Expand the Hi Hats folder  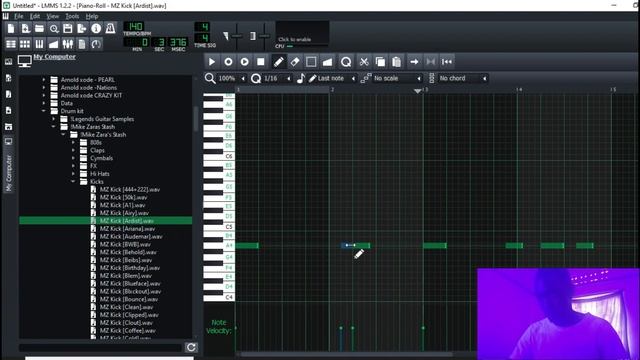coord(73,174)
